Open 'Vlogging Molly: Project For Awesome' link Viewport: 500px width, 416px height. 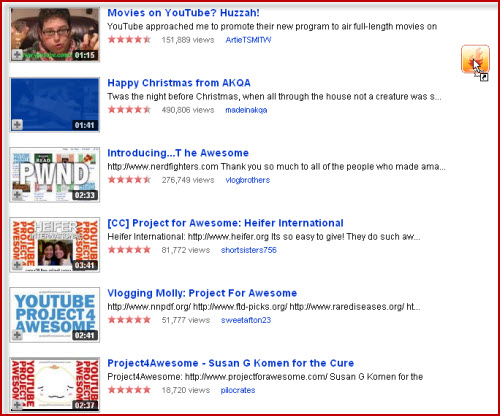coord(202,293)
